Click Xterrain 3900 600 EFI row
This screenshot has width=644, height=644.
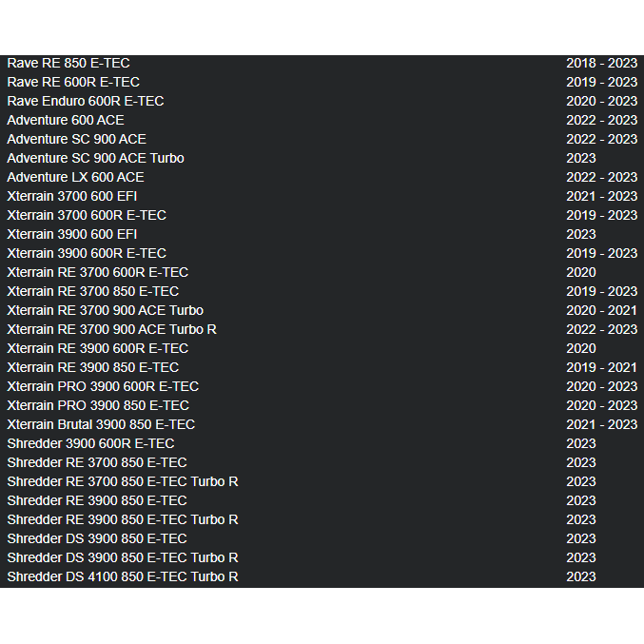pos(322,235)
